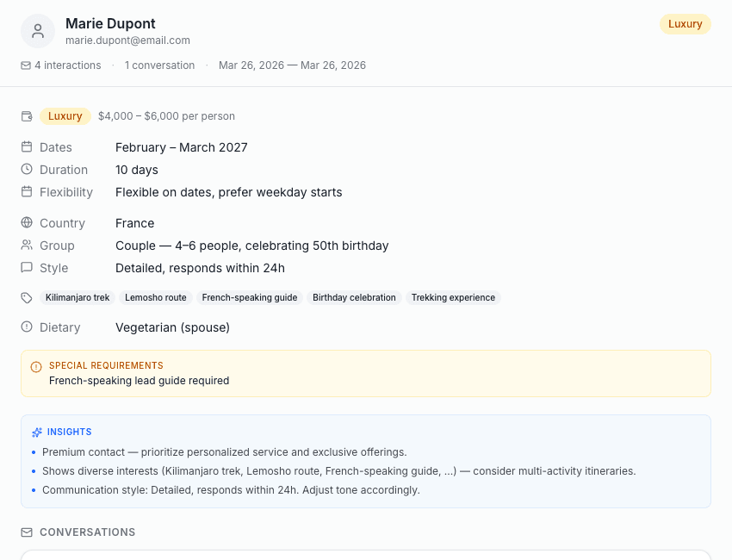
Task: Expand the date range filter showing Mar 26, 2026
Action: click(293, 65)
